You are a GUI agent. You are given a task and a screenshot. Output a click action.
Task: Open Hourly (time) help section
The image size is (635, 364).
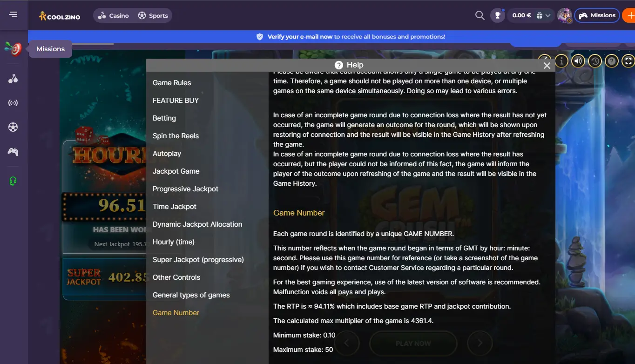coord(174,242)
